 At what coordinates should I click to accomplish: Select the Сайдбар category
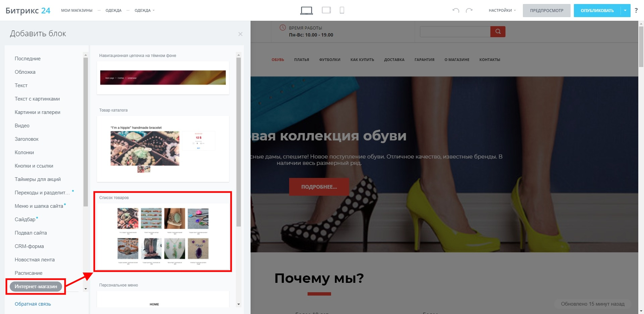(25, 219)
